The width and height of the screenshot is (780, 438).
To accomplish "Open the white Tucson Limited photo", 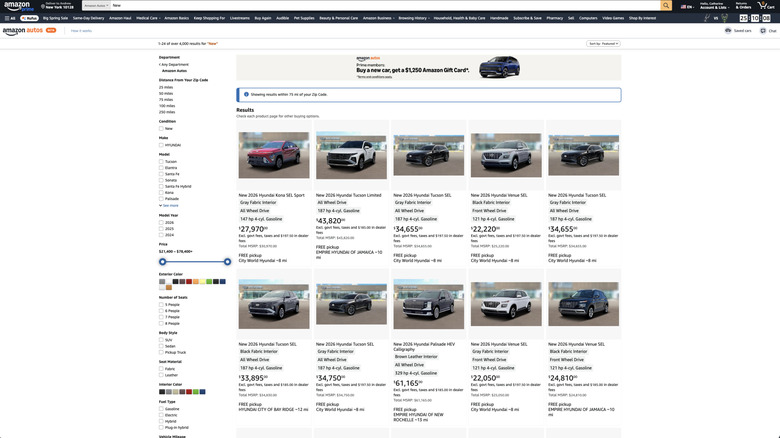I will coord(351,155).
